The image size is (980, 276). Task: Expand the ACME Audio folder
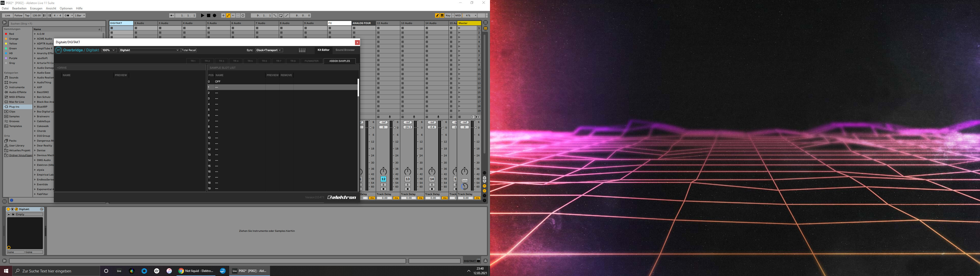[35, 39]
